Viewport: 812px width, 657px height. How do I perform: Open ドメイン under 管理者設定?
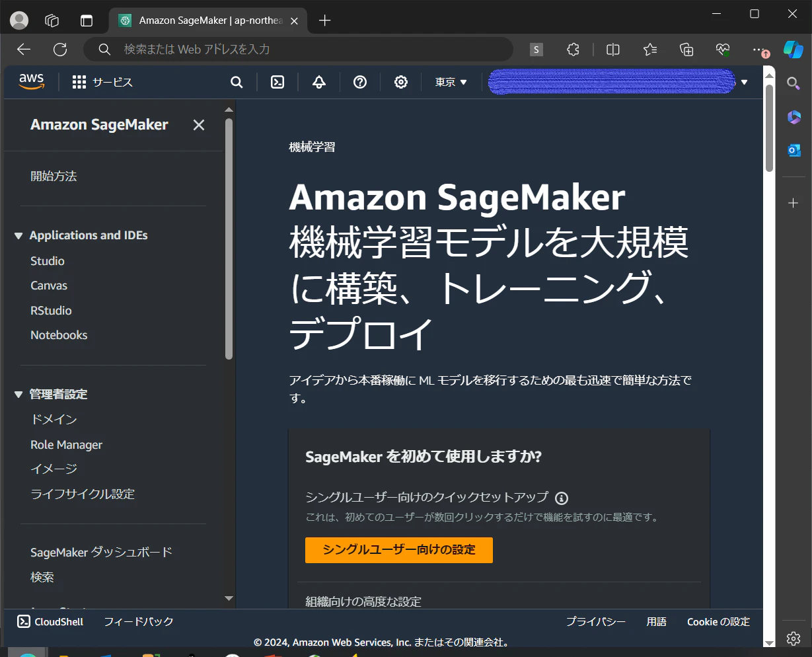tap(54, 420)
